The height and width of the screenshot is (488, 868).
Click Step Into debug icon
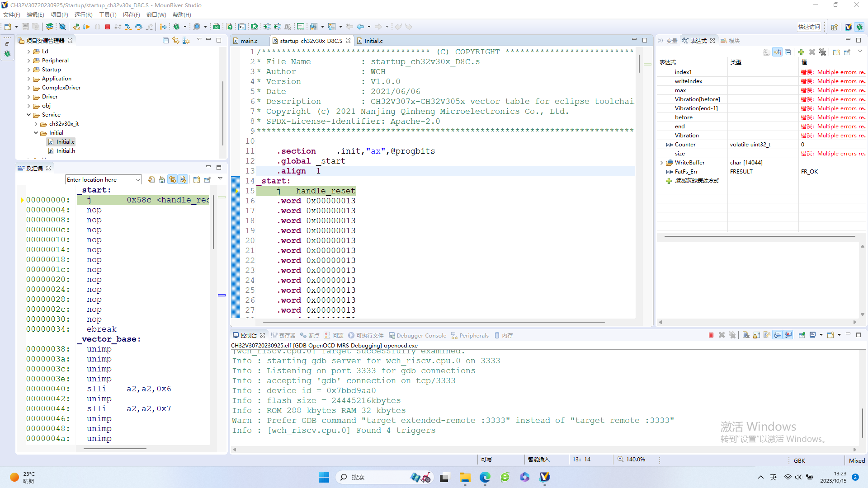pyautogui.click(x=128, y=27)
